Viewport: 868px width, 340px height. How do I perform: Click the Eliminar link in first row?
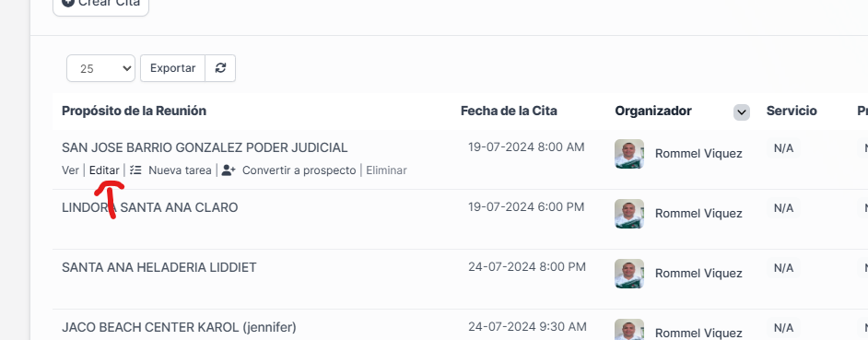(386, 170)
